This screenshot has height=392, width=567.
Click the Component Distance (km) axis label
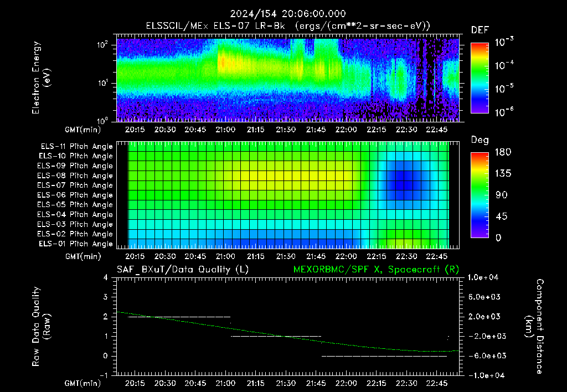[534, 327]
